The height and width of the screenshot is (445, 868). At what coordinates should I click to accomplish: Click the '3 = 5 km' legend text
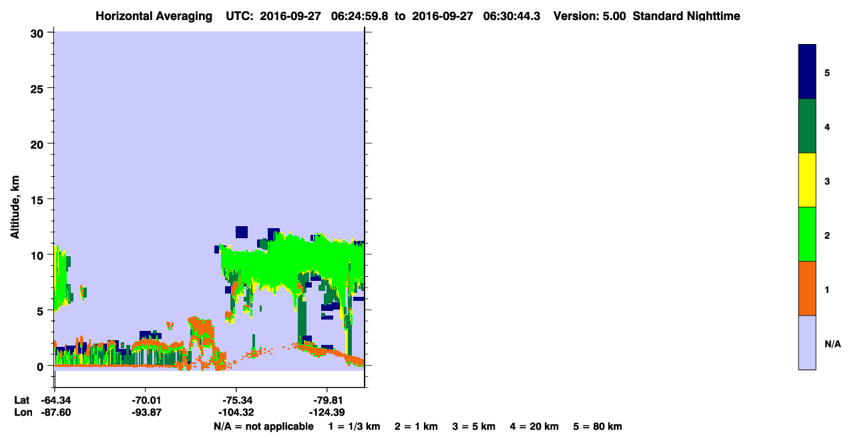[x=474, y=426]
